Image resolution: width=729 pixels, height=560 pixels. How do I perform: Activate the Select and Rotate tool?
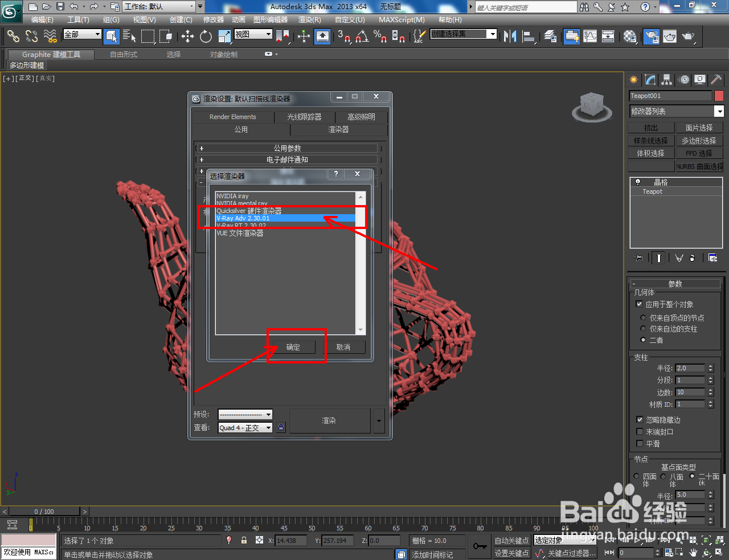(206, 36)
